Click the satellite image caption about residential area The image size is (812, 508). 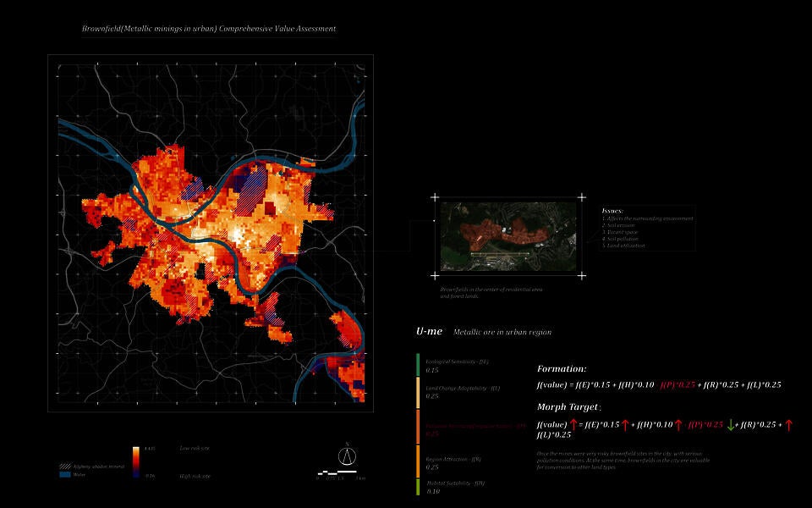click(491, 293)
